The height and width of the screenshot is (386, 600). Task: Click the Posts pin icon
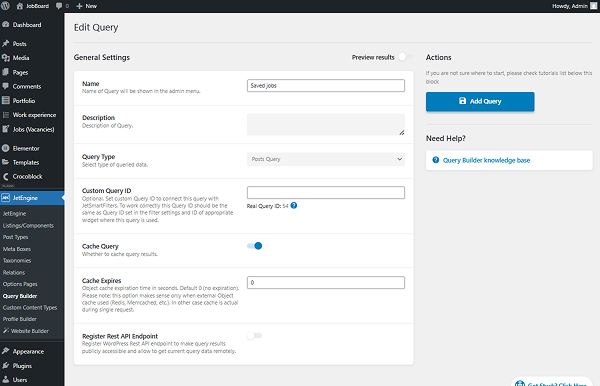[6, 44]
